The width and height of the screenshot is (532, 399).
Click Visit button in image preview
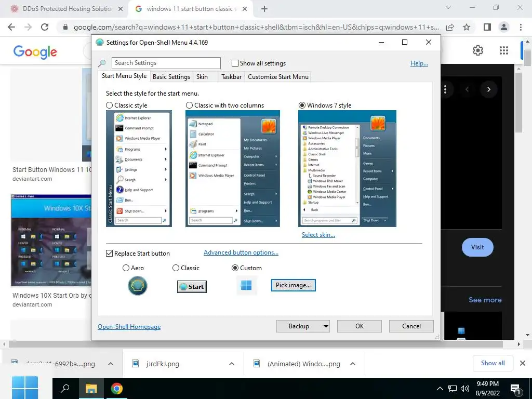pyautogui.click(x=477, y=247)
